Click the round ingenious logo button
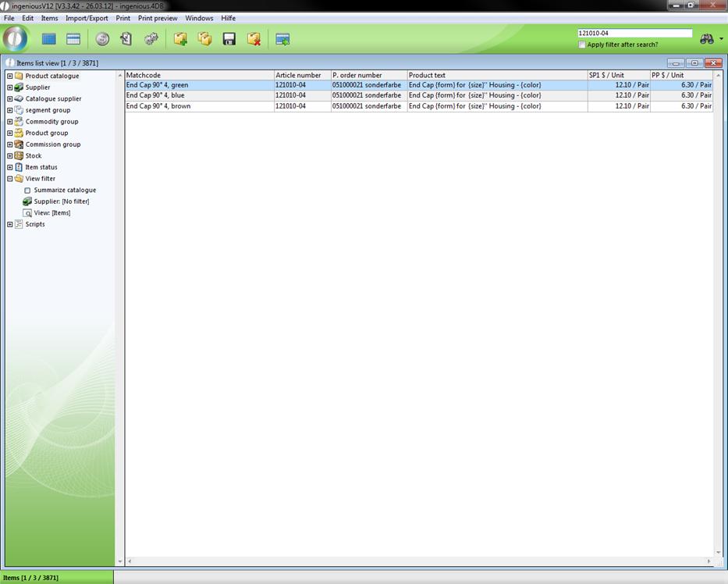Screen dimensions: 728x584 point(16,38)
